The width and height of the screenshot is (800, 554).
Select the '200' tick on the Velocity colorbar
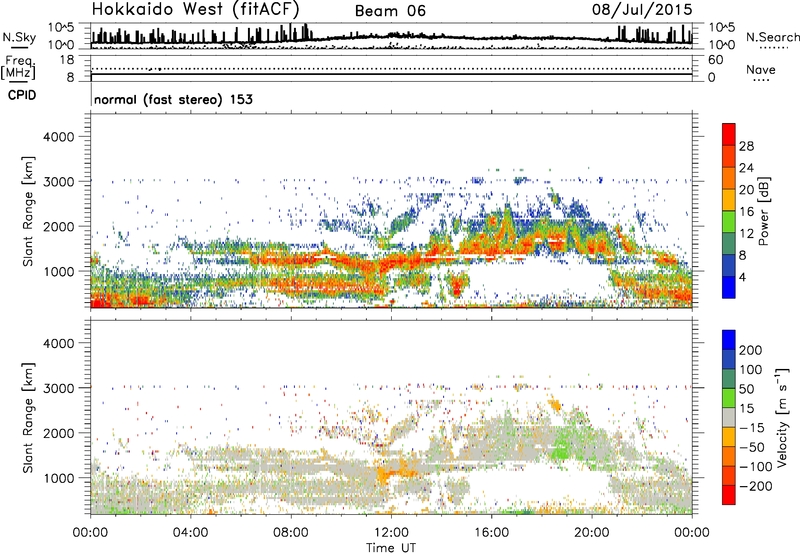click(750, 350)
